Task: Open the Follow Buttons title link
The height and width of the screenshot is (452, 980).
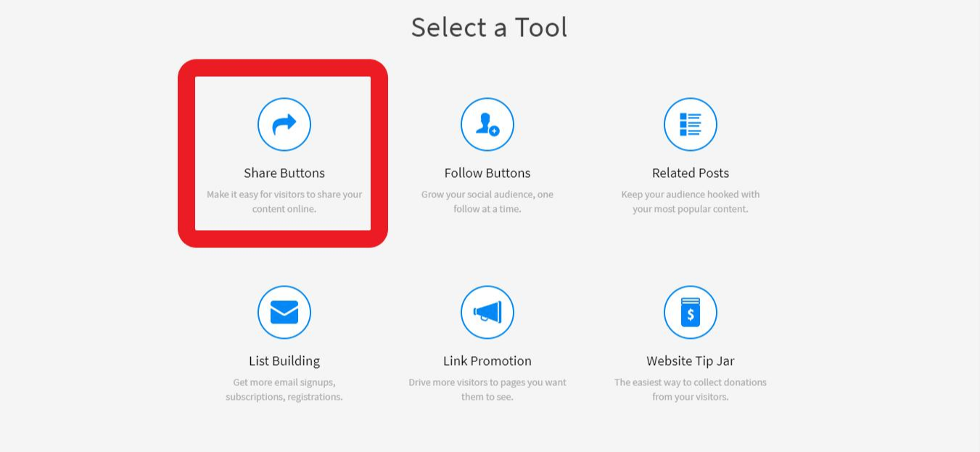Action: [487, 173]
